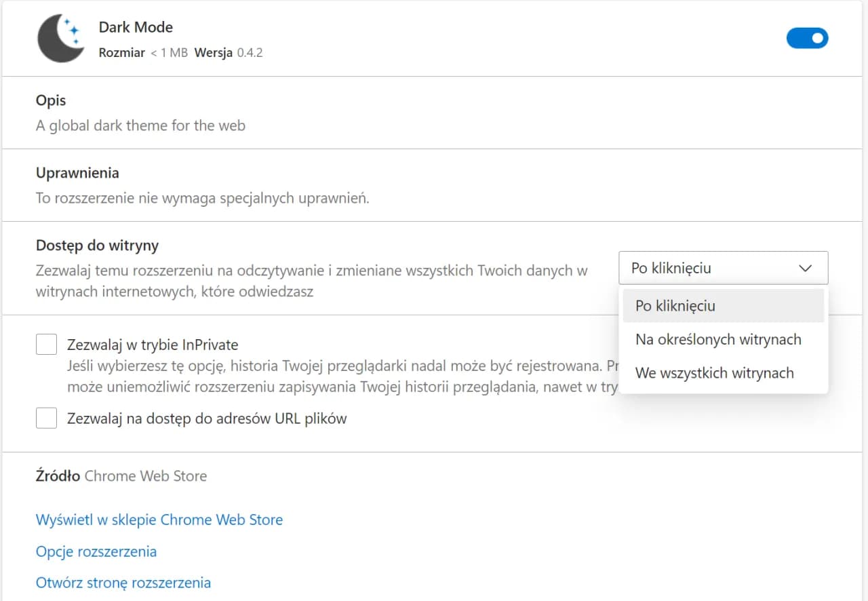
Task: Click the Dark Mode moon icon
Action: pyautogui.click(x=60, y=39)
